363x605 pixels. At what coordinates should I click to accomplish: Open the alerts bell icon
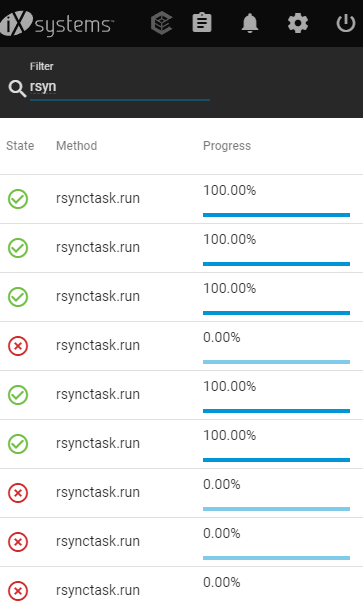(250, 23)
